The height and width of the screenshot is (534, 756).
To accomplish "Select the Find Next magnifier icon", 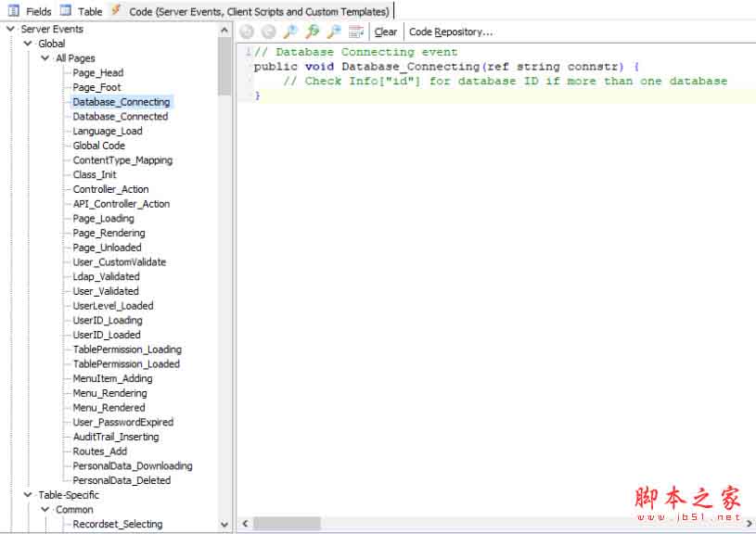I will (312, 31).
